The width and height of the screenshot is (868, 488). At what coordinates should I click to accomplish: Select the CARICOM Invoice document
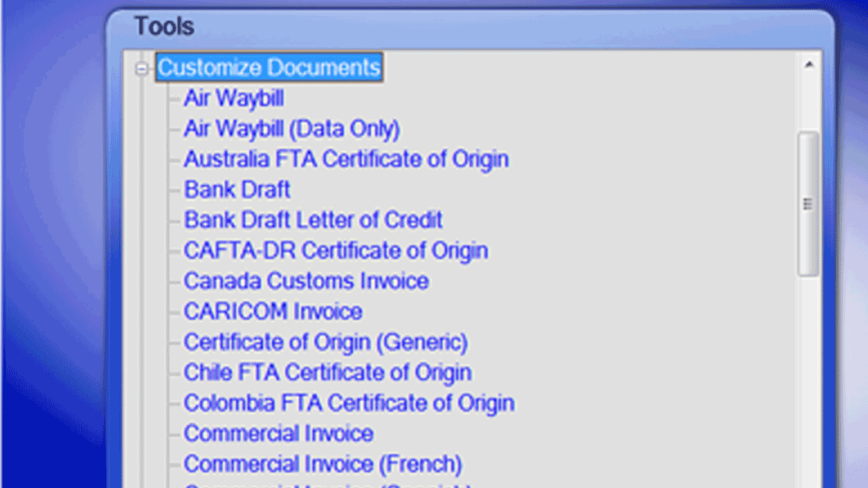(x=273, y=311)
